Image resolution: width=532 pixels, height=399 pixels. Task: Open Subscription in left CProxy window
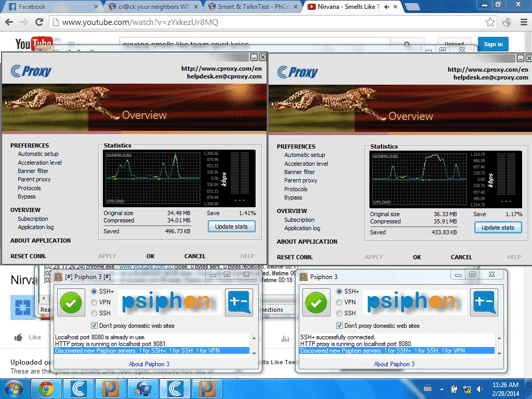coord(33,219)
